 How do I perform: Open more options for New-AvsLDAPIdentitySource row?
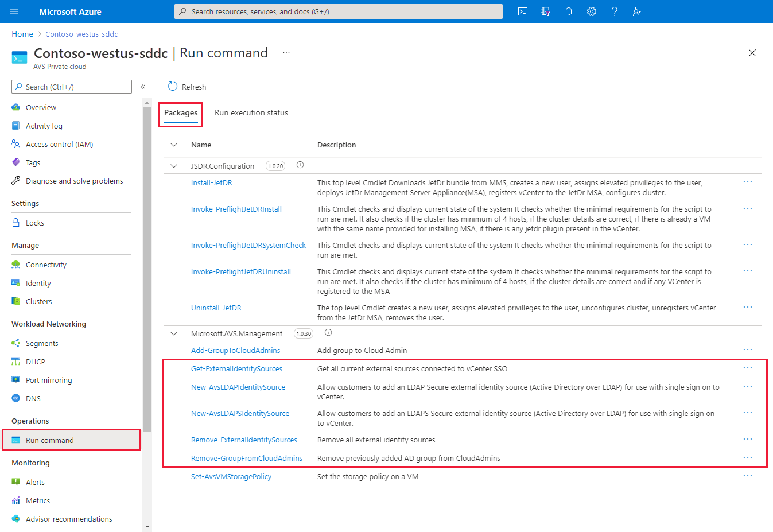coord(748,386)
